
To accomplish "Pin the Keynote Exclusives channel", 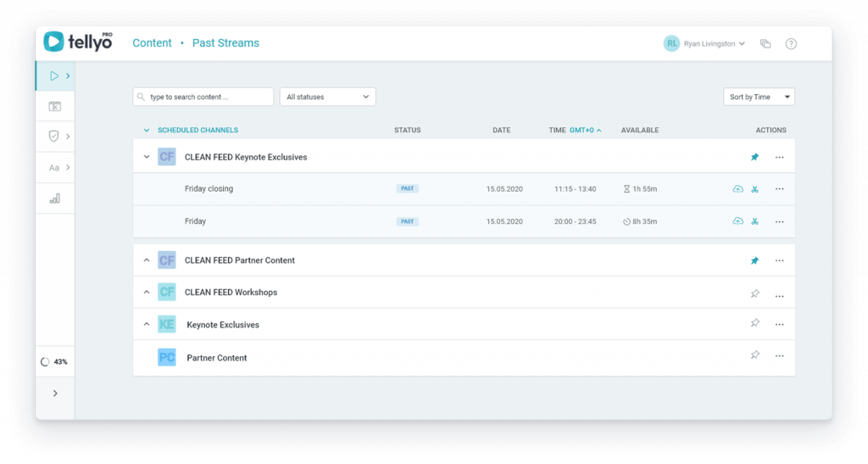I will coord(754,323).
